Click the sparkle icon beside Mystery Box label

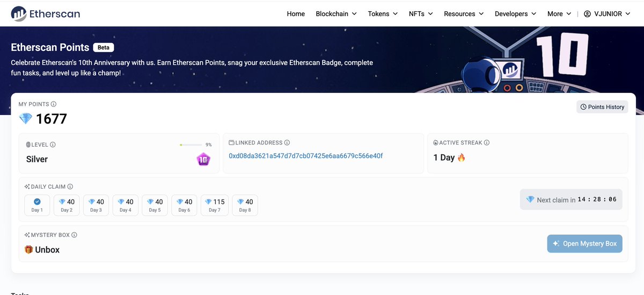pos(27,235)
